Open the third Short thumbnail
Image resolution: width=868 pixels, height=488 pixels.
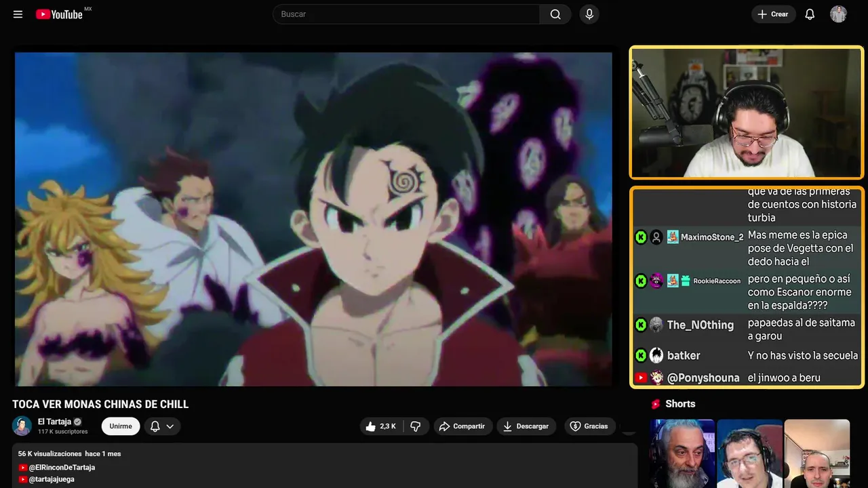click(x=816, y=453)
